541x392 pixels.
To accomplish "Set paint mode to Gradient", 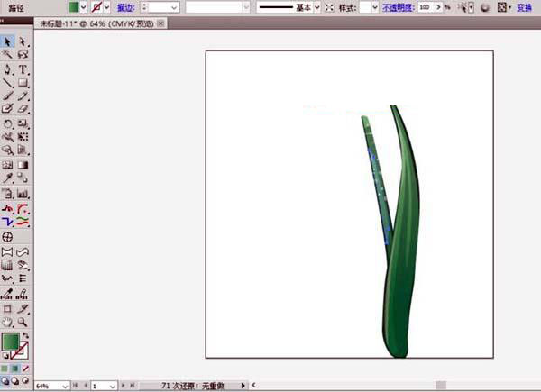I will [14, 369].
